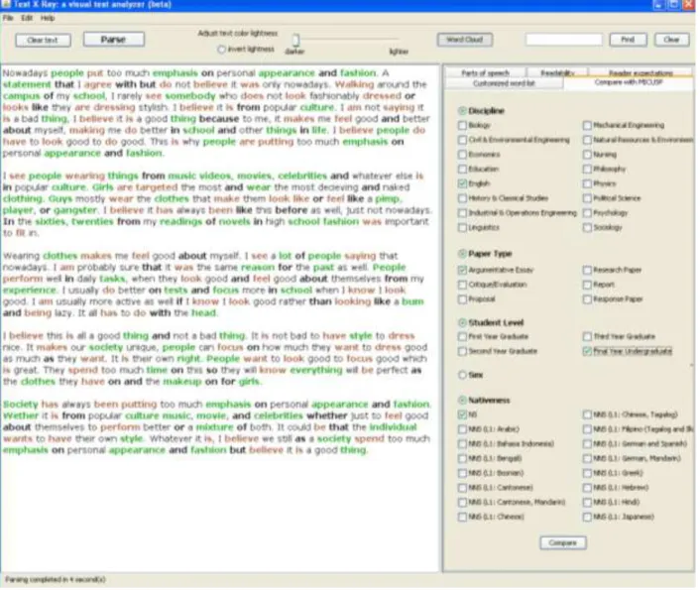Uncheck the Argumentative Essay checkbox
This screenshot has height=590, width=700.
[462, 270]
